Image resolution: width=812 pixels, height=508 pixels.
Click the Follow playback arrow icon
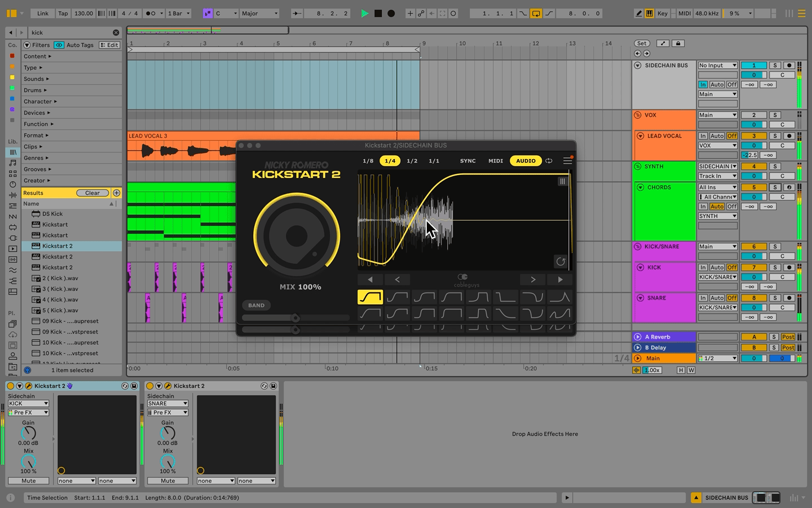296,13
